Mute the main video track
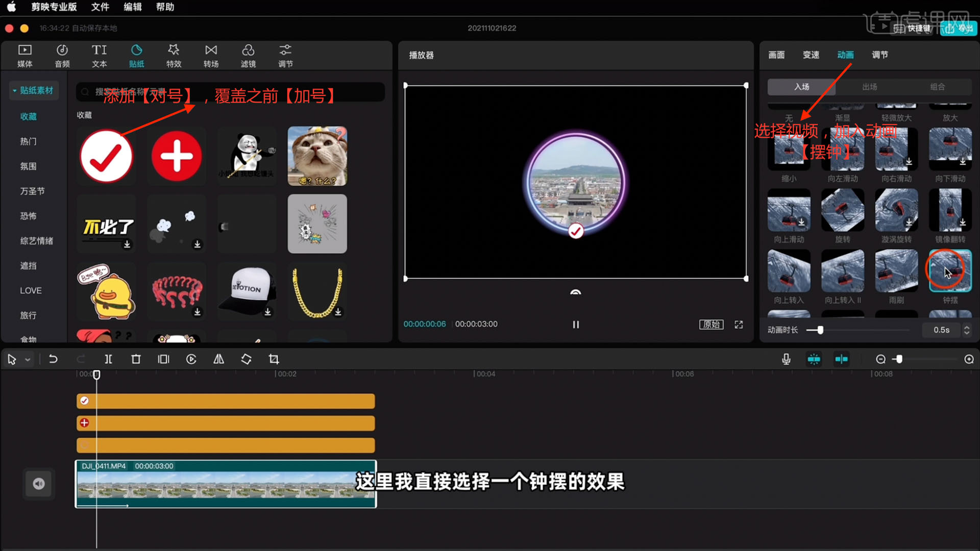Screen dimensions: 980x551 (x=39, y=484)
